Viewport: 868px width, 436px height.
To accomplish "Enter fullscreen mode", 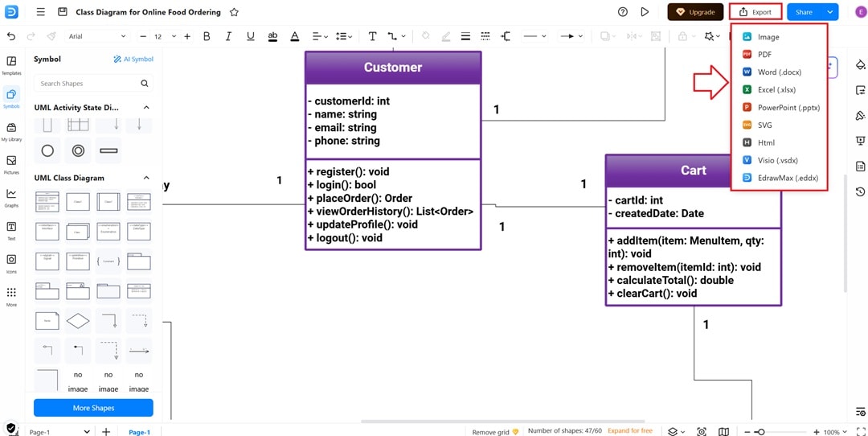I will tap(860, 431).
